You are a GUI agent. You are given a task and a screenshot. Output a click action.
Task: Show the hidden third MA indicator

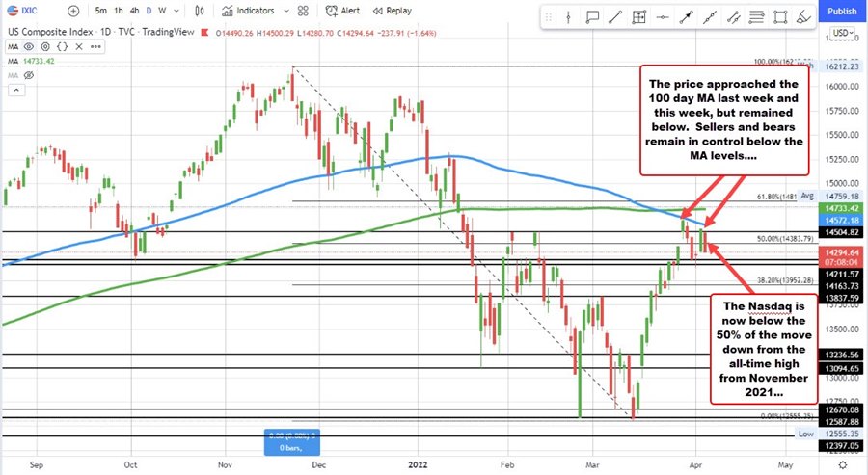tap(29, 75)
